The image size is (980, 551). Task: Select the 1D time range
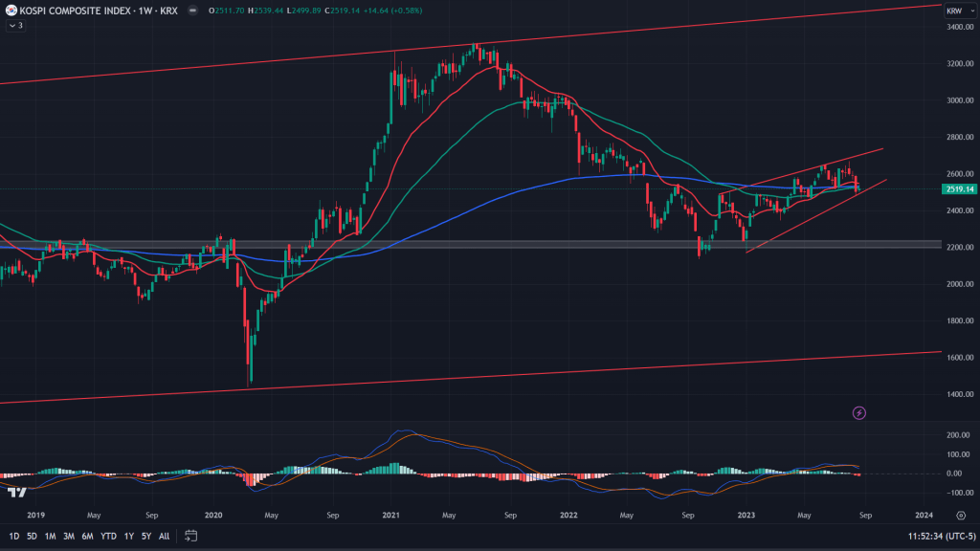(x=13, y=537)
